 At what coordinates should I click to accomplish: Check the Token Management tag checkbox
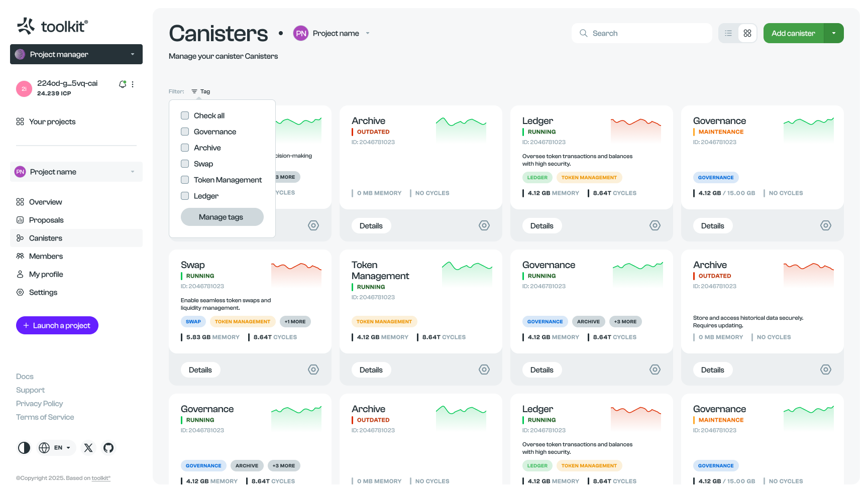tap(185, 180)
